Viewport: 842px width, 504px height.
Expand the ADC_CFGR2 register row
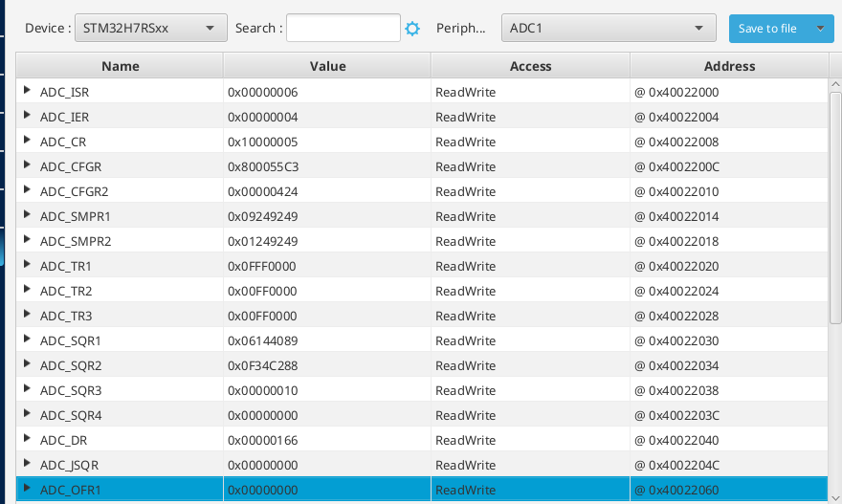click(27, 189)
